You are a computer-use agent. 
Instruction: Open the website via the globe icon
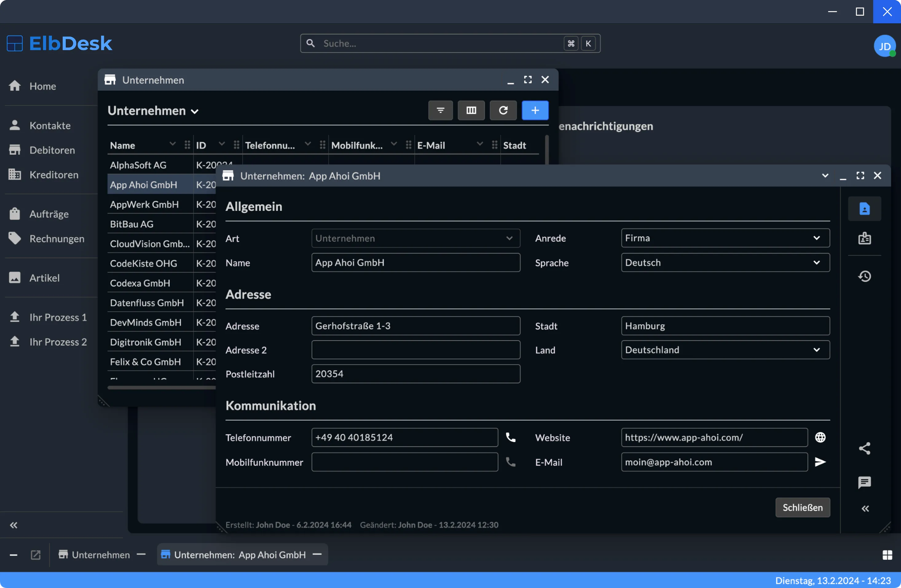coord(820,437)
